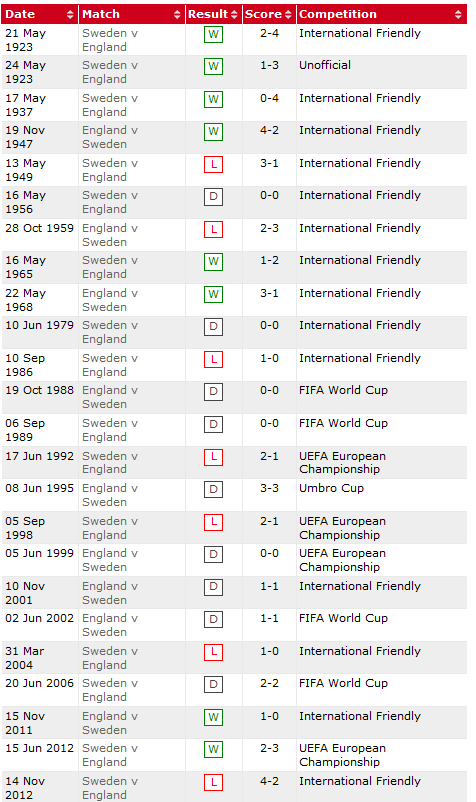Click the Competition header label

click(338, 14)
